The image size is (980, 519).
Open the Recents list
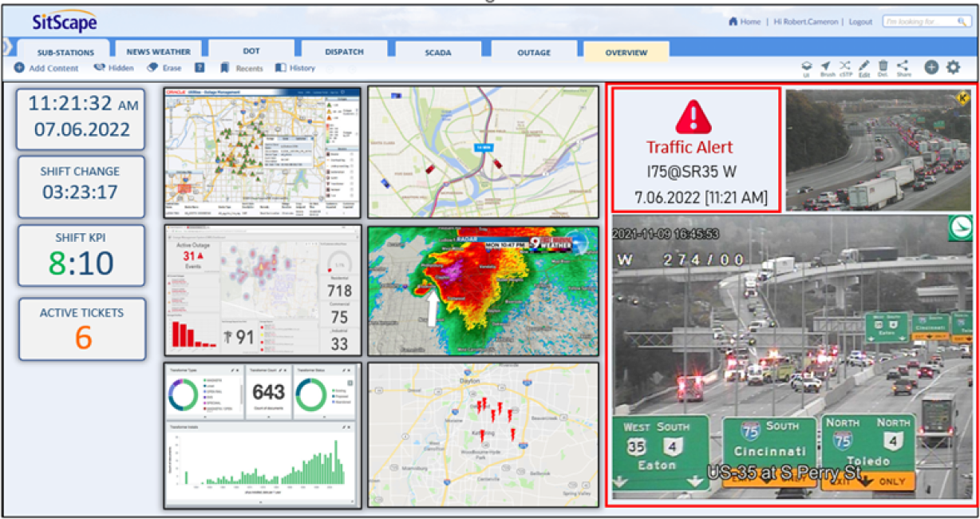coord(242,69)
